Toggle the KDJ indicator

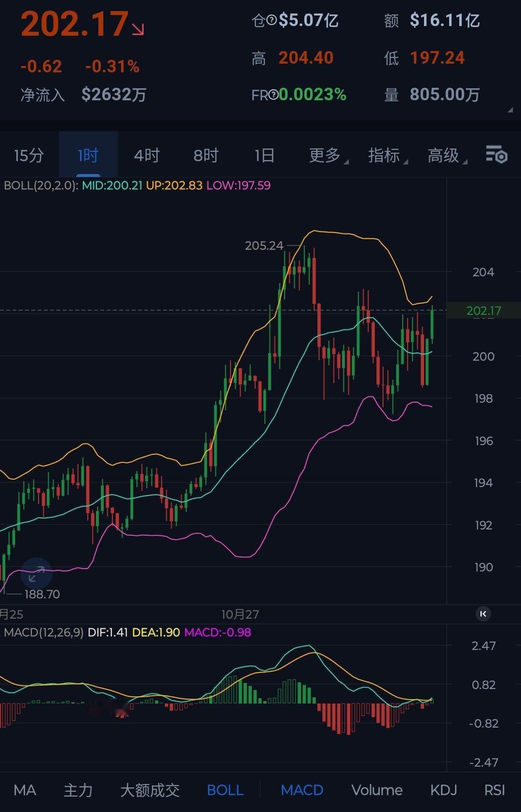click(443, 790)
